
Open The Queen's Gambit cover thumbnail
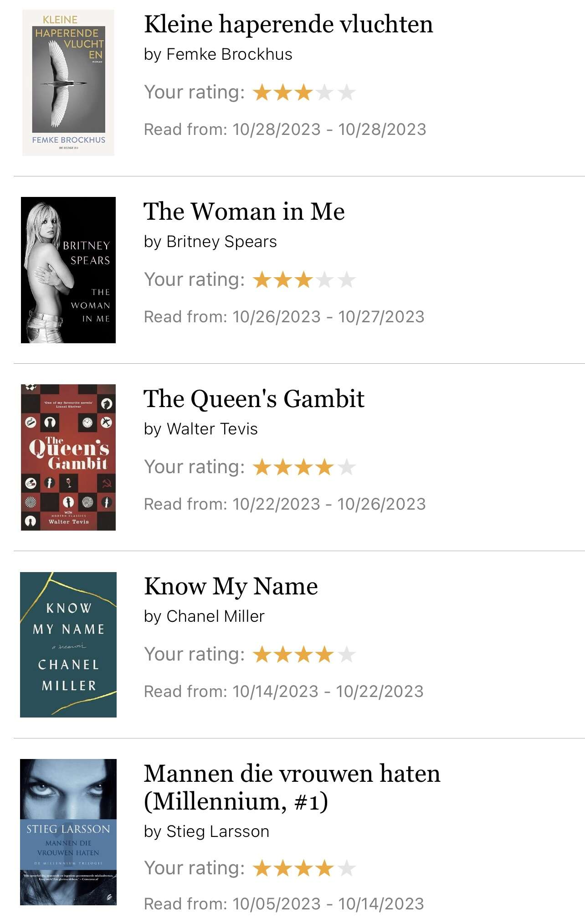pos(68,457)
